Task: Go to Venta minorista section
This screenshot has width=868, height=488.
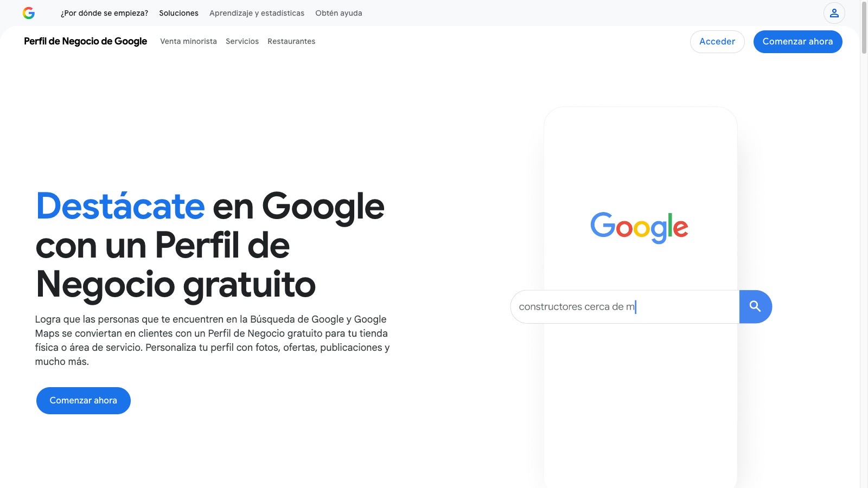Action: [x=188, y=41]
